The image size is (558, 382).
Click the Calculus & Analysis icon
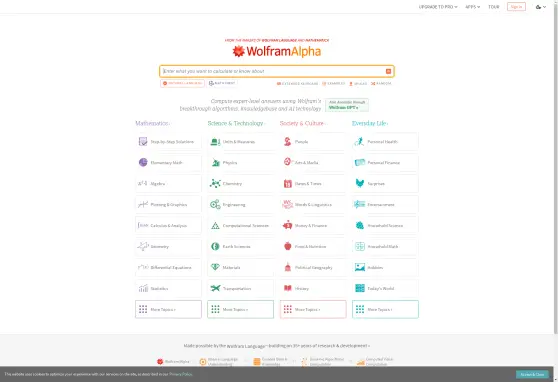143,225
